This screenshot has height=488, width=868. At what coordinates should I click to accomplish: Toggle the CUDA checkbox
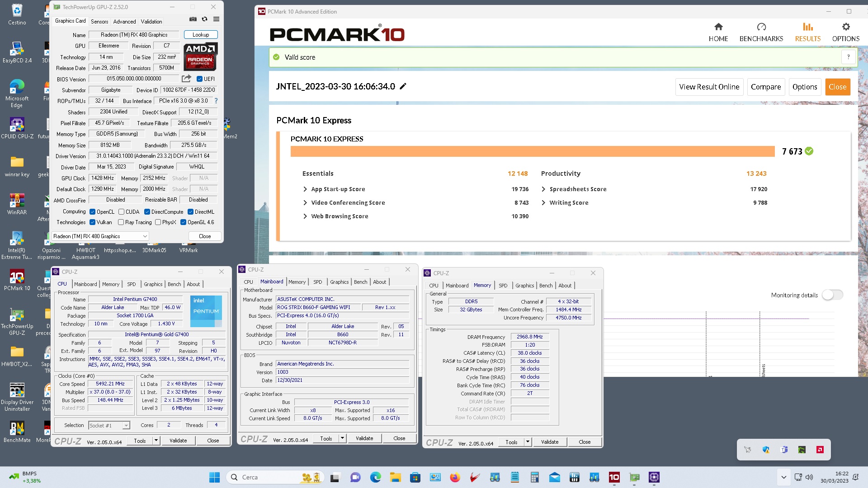click(121, 211)
